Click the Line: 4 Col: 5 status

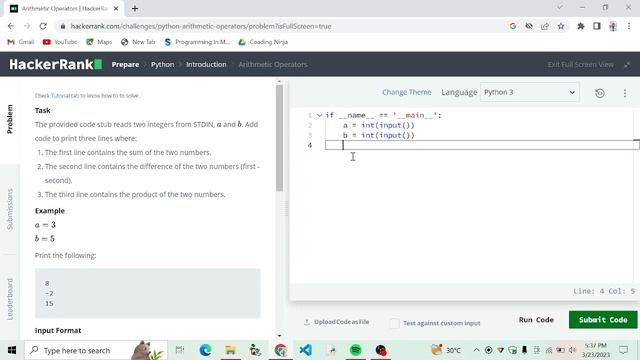pyautogui.click(x=604, y=291)
